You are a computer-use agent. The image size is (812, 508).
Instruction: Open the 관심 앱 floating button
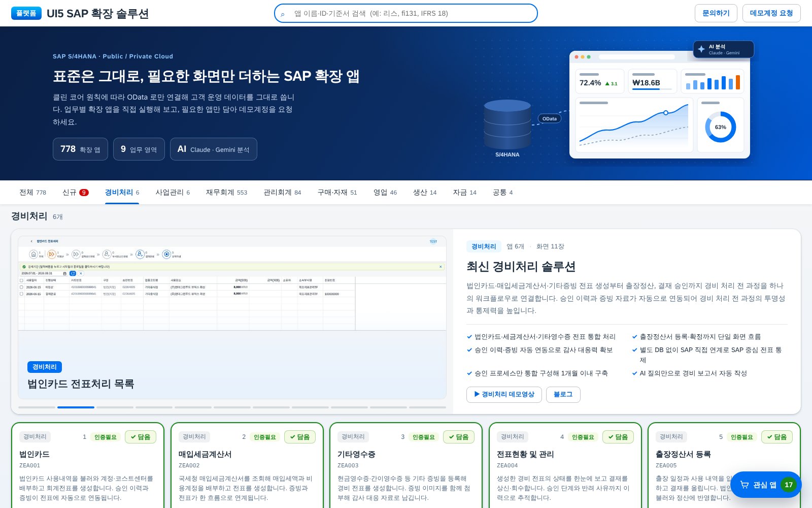(765, 485)
